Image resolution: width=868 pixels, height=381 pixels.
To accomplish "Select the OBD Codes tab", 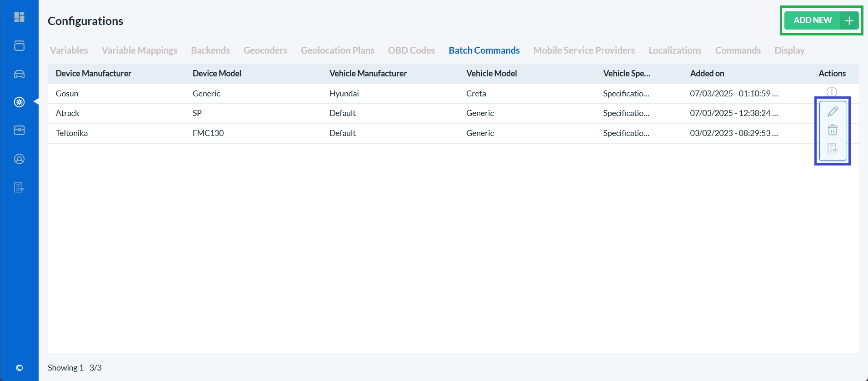I will tap(411, 50).
